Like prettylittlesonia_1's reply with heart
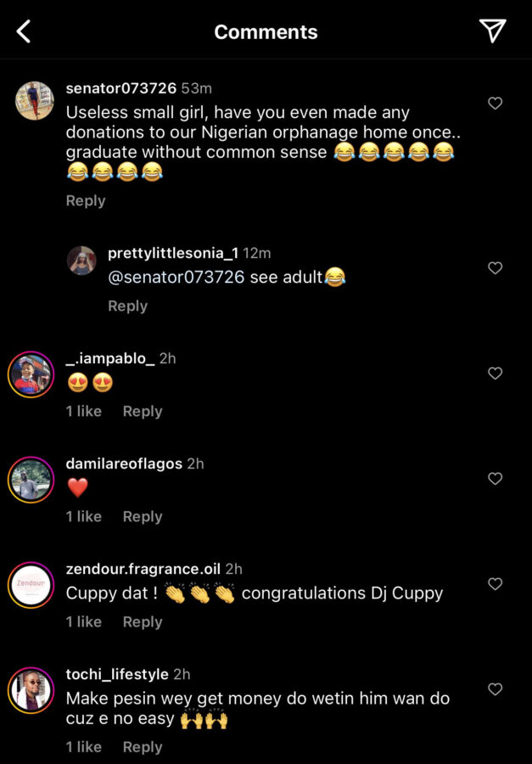Image resolution: width=532 pixels, height=764 pixels. (x=496, y=268)
